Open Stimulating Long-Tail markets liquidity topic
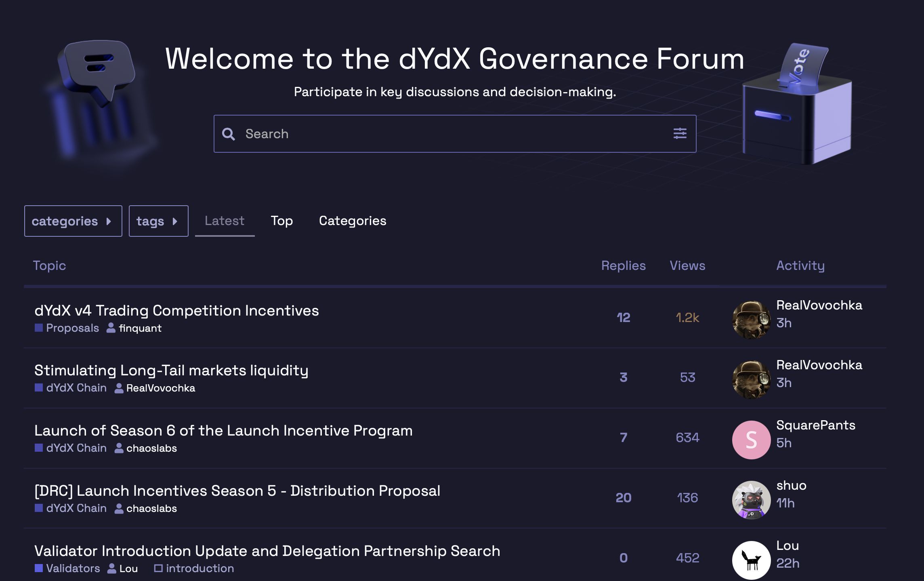This screenshot has width=924, height=581. tap(171, 370)
